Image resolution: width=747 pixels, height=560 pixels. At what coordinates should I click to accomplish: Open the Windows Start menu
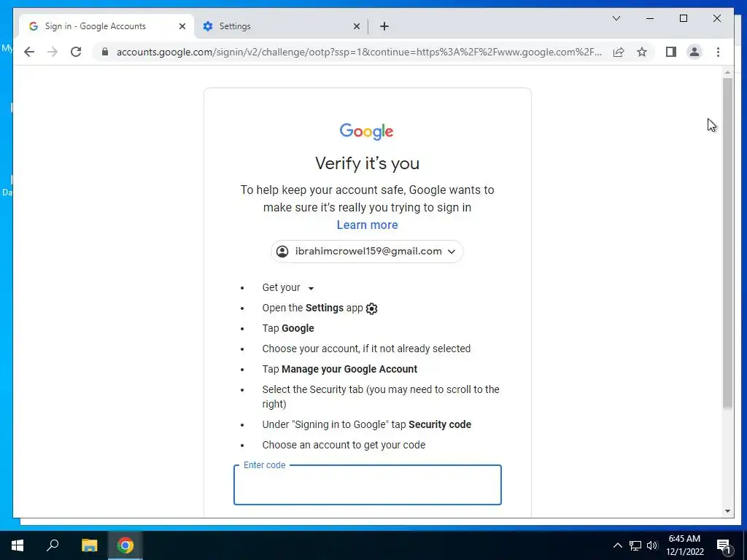[x=18, y=545]
